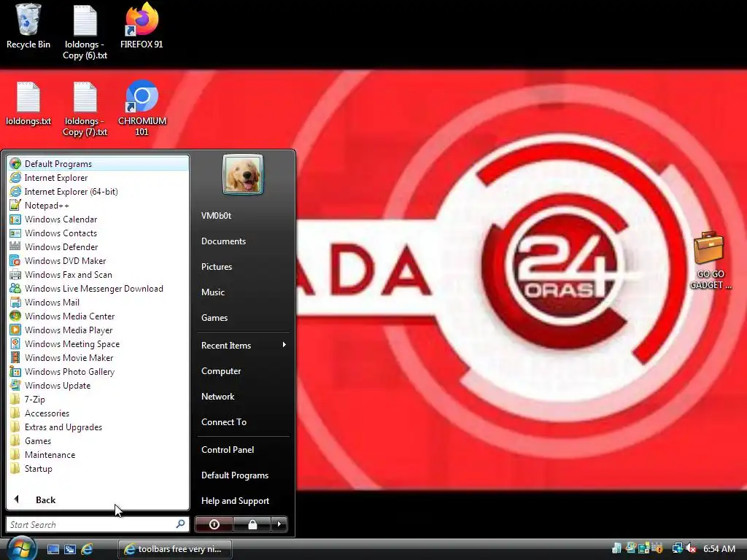This screenshot has width=747, height=560.
Task: Open Internet Explorer from programs list
Action: [x=98, y=178]
